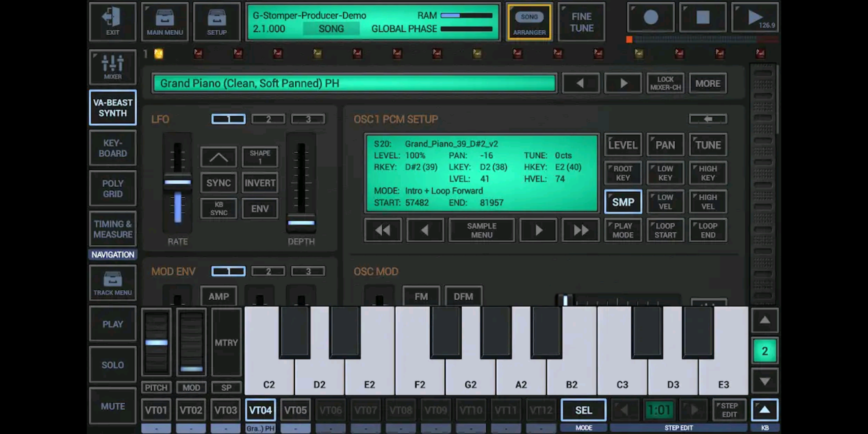Click the SEL mode button

point(583,410)
